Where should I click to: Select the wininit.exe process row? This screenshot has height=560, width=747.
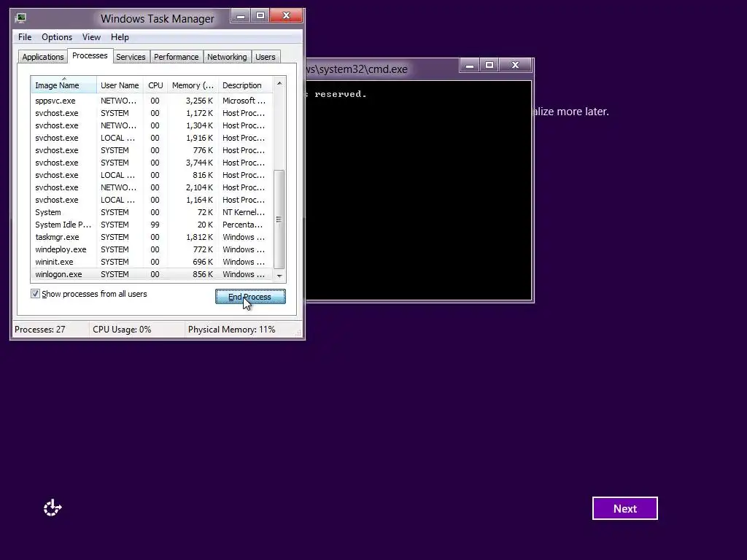coord(152,262)
